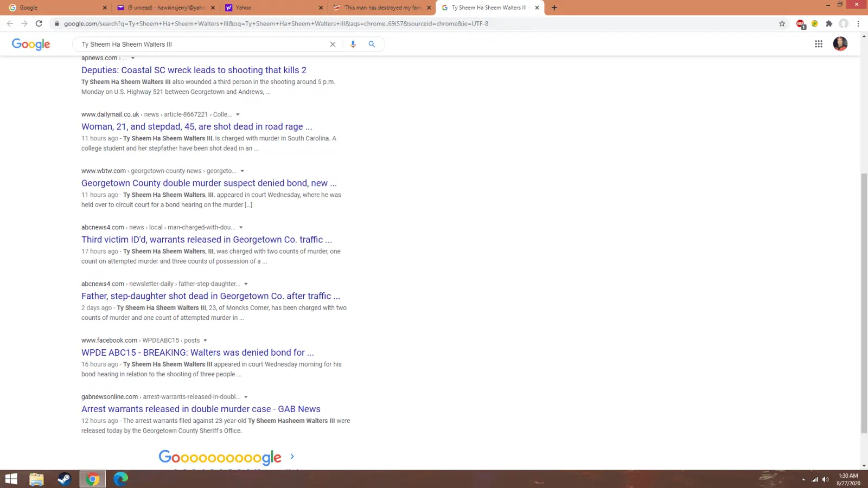Screen dimensions: 868x488
Task: Expand the wbtw.com result options arrow
Action: (x=242, y=171)
